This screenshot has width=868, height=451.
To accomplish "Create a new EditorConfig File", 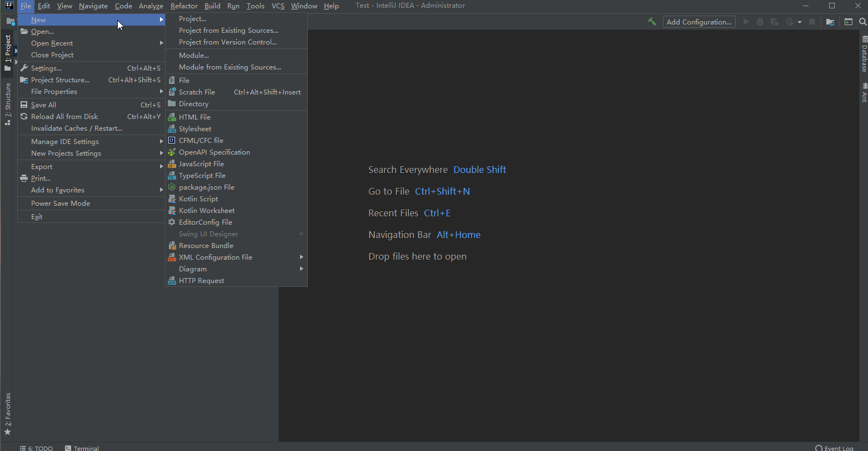I will (x=237, y=222).
